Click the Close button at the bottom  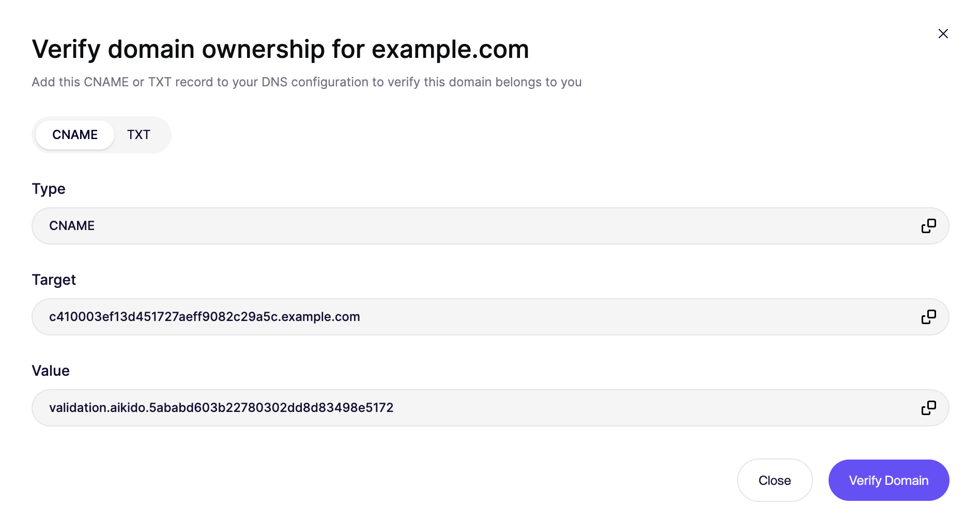(774, 480)
